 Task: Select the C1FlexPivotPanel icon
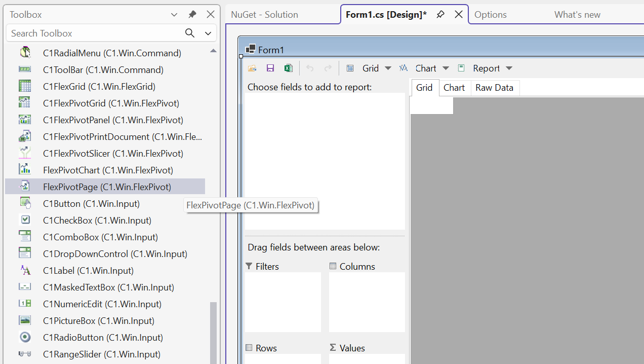[x=25, y=120]
